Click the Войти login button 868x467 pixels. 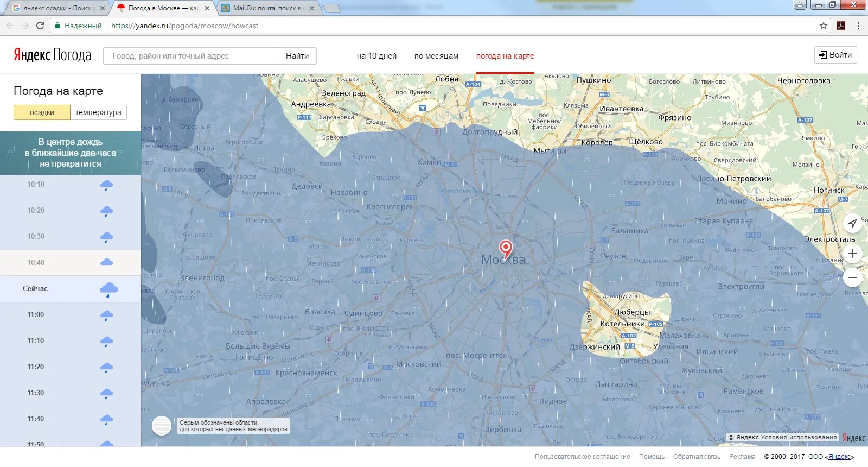pos(835,55)
